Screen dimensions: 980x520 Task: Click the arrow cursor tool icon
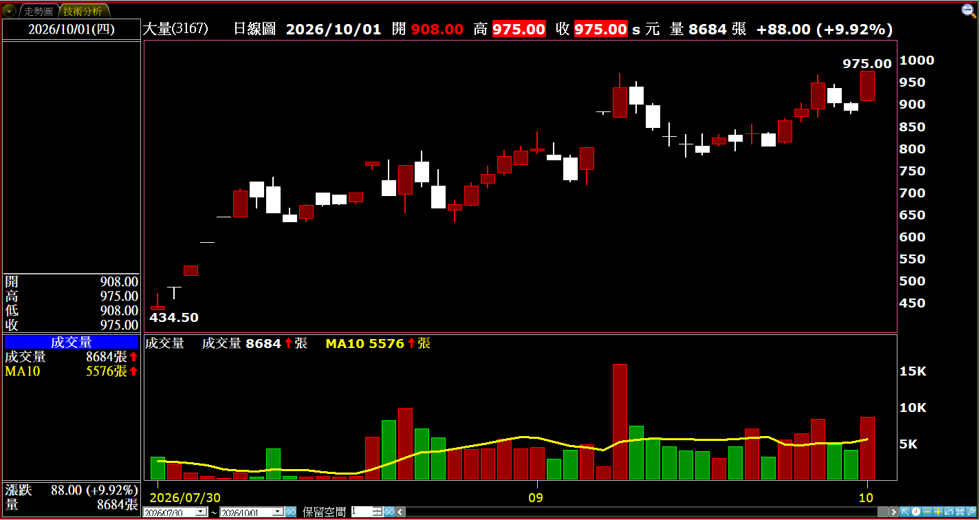[905, 512]
